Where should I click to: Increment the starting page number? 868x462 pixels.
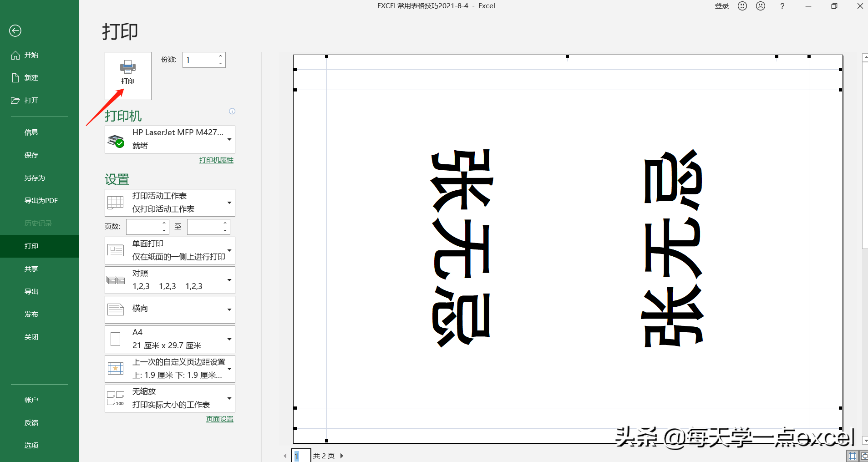coord(164,223)
